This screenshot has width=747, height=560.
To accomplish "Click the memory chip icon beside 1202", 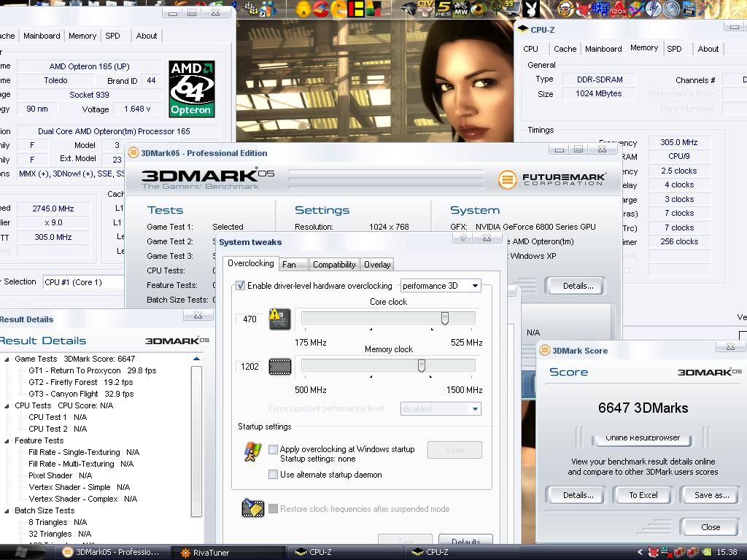I will [x=280, y=367].
